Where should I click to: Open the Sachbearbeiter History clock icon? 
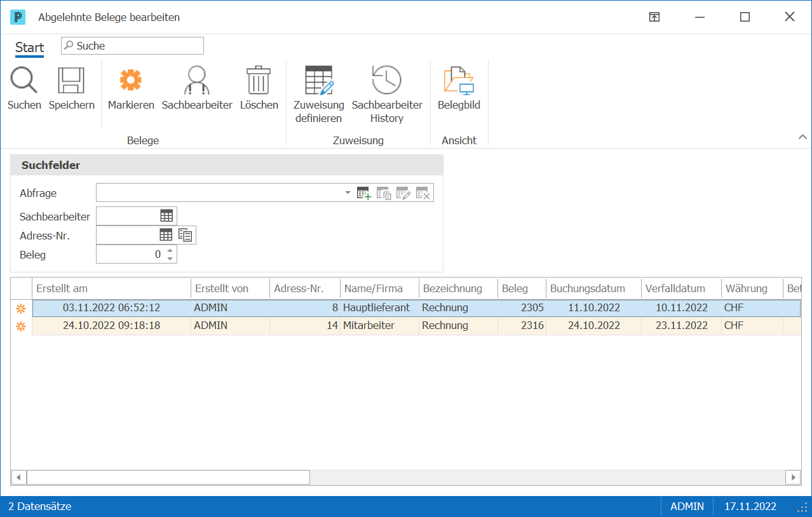point(386,81)
